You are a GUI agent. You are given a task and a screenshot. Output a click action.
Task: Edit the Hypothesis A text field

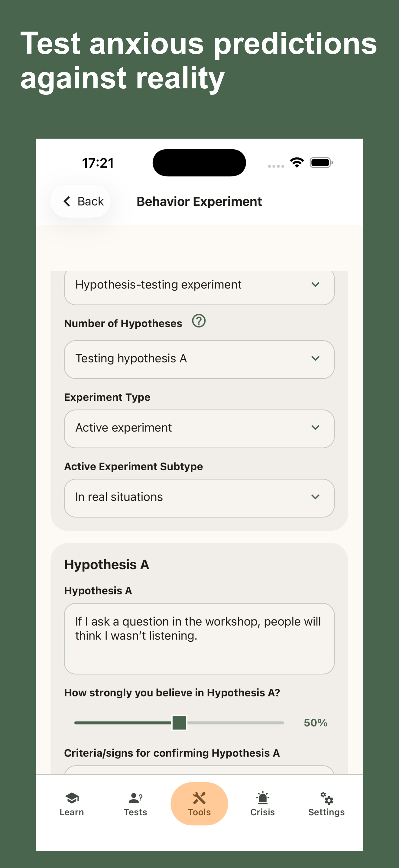click(x=199, y=639)
